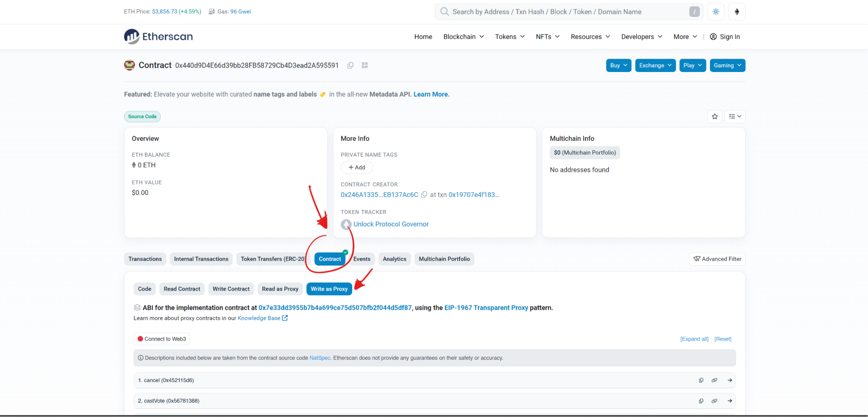The width and height of the screenshot is (868, 417).
Task: Switch to the Analytics tab
Action: pyautogui.click(x=394, y=259)
